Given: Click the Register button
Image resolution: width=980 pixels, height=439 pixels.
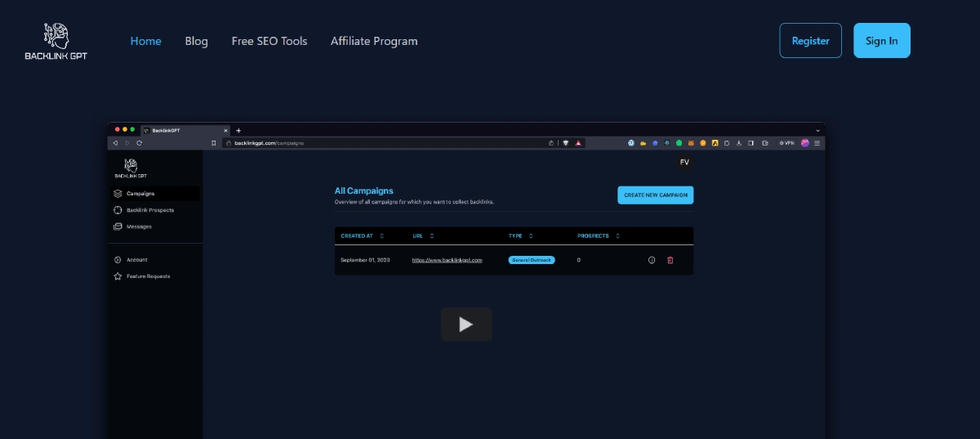Looking at the screenshot, I should (810, 41).
